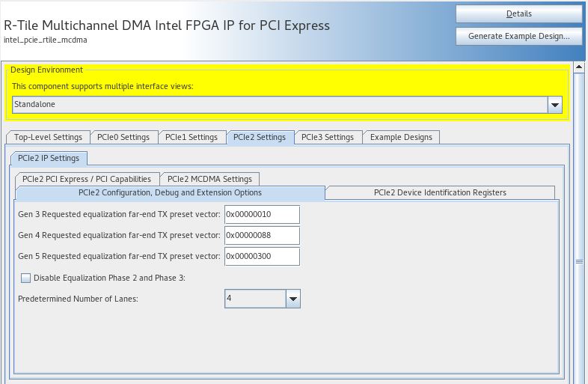This screenshot has width=588, height=384.
Task: Select the PCIe2 IP Settings subtab
Action: 49,158
